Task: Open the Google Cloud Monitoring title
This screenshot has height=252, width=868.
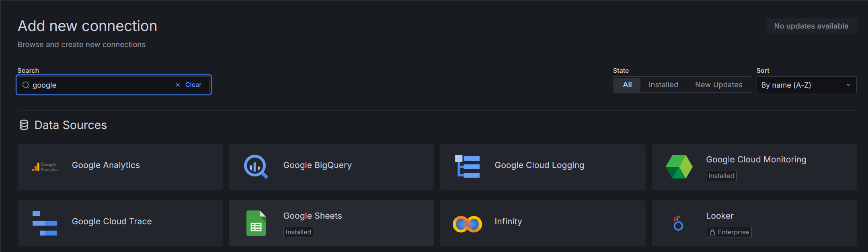Action: click(x=756, y=160)
